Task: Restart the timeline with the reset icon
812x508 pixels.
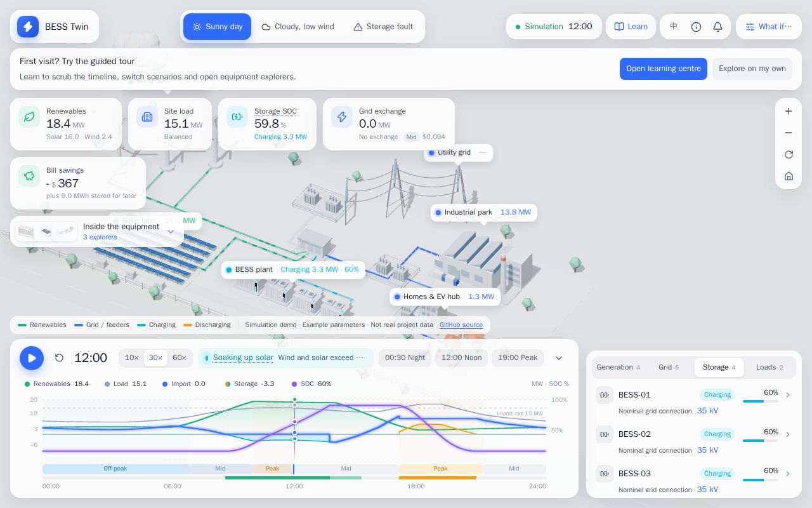Action: pos(60,358)
